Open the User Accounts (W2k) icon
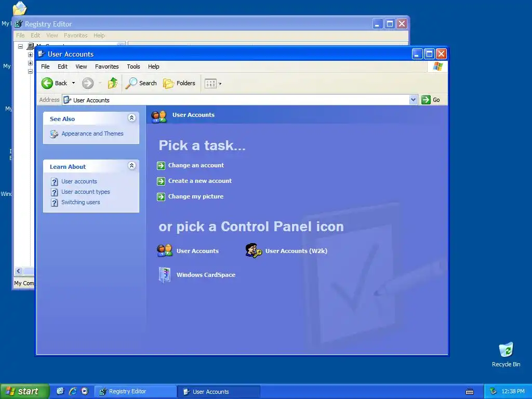The width and height of the screenshot is (532, 399). coord(254,251)
